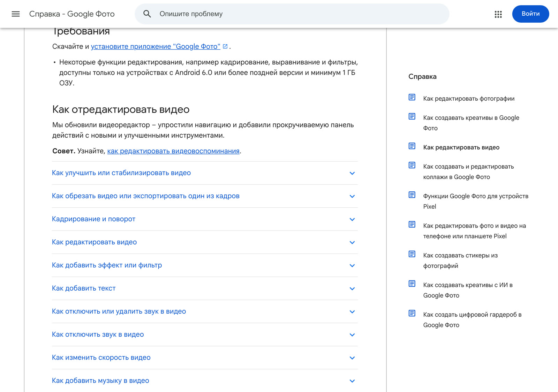Open sidebar article "Как создавать и редактировать коллажи"

coord(468,172)
